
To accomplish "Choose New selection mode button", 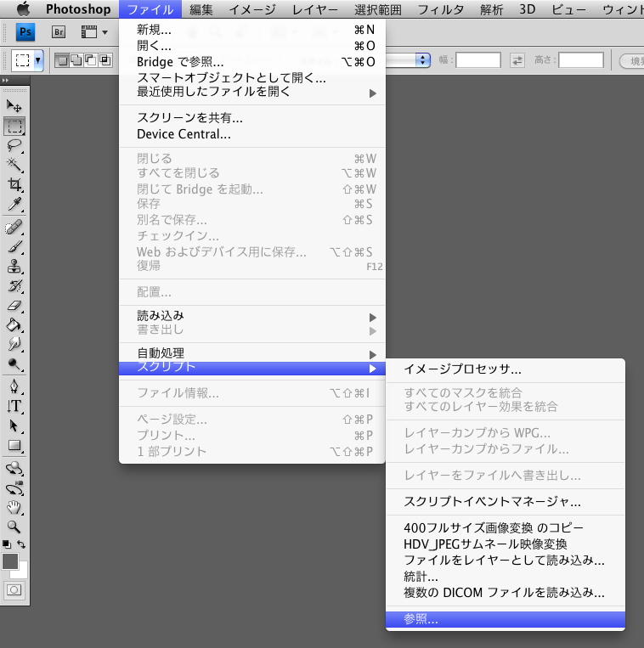I will point(62,60).
